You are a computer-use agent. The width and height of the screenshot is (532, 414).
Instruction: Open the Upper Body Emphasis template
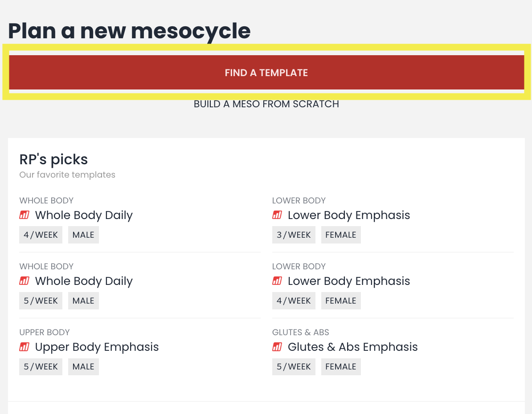(97, 347)
